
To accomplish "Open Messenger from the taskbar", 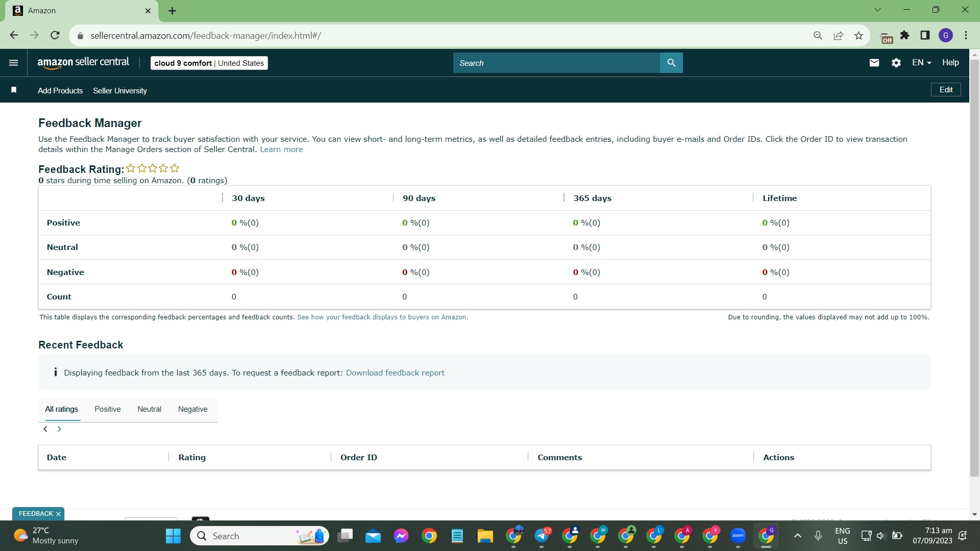I will point(401,536).
